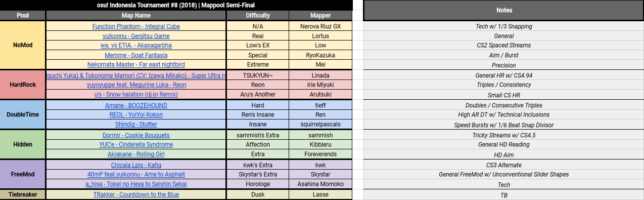Open the YUC'e - Cinderella Syndrome link
Viewport: 644px width, 200px height.
136,145
